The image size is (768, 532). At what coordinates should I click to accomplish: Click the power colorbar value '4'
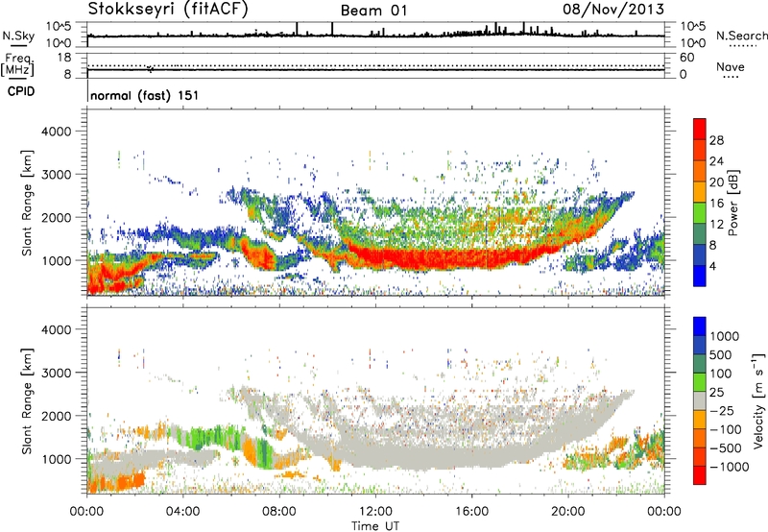pyautogui.click(x=712, y=267)
